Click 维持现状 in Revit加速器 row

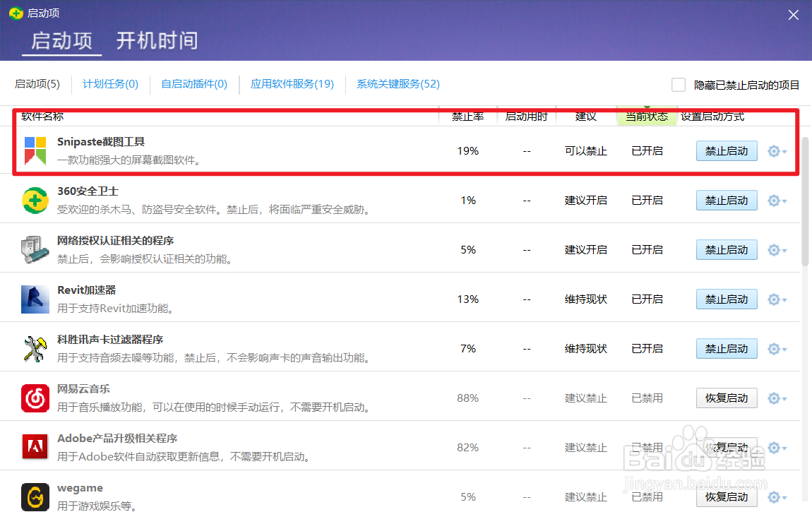click(585, 299)
